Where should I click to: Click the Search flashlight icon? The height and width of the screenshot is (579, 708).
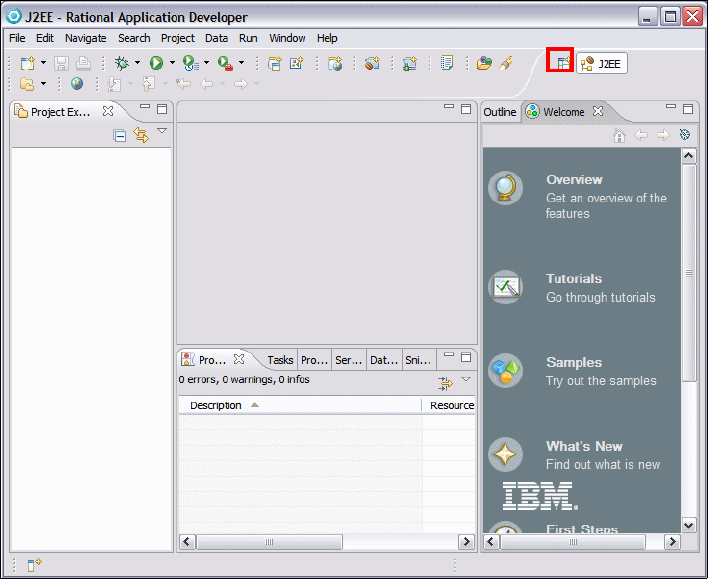[x=506, y=63]
